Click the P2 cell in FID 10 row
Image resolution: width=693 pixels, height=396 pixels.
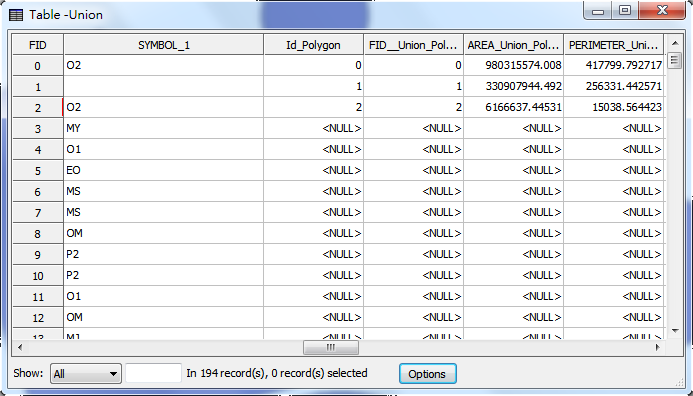(x=164, y=275)
